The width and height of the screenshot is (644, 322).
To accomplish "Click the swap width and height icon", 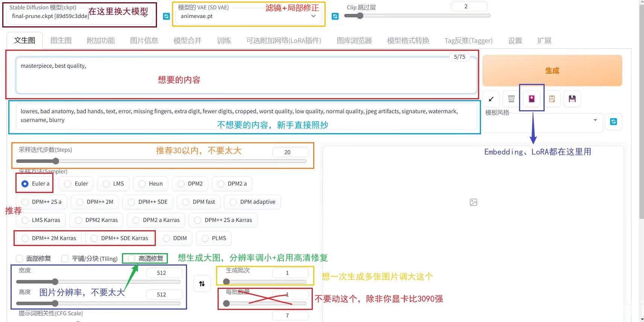I will (x=202, y=284).
